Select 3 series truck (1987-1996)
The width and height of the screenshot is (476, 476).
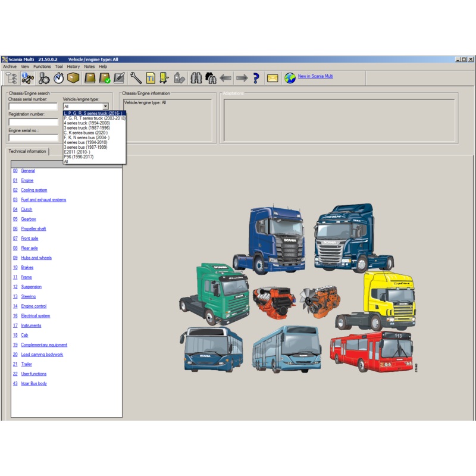[x=95, y=128]
